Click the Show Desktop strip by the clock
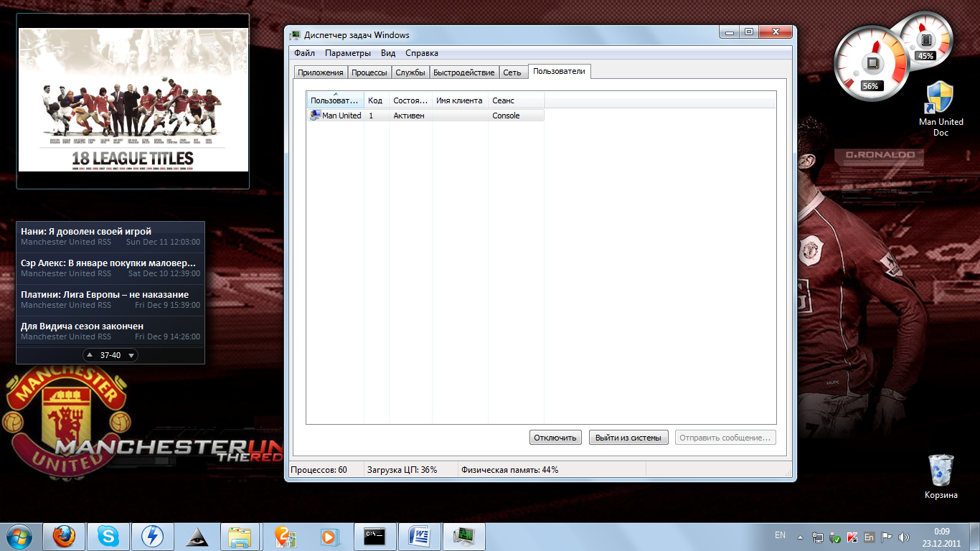 [975, 537]
